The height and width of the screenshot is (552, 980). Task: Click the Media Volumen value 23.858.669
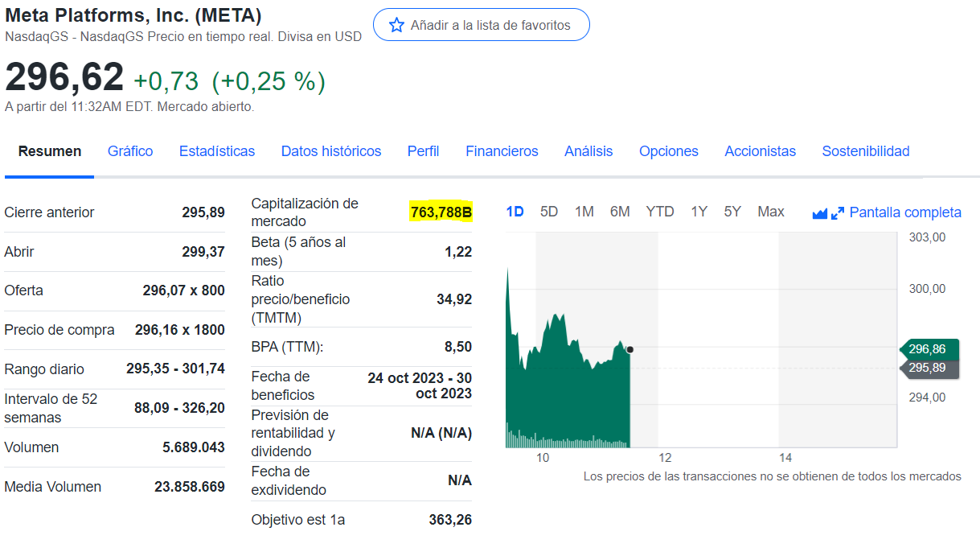[x=190, y=487]
